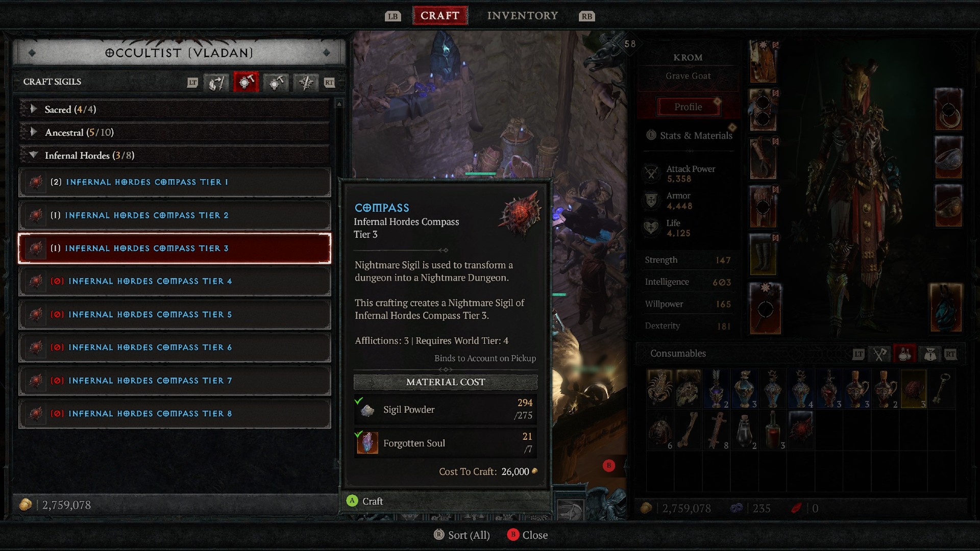The width and height of the screenshot is (980, 551).
Task: Select Infernal Hordes Compass Tier 5
Action: pyautogui.click(x=175, y=314)
